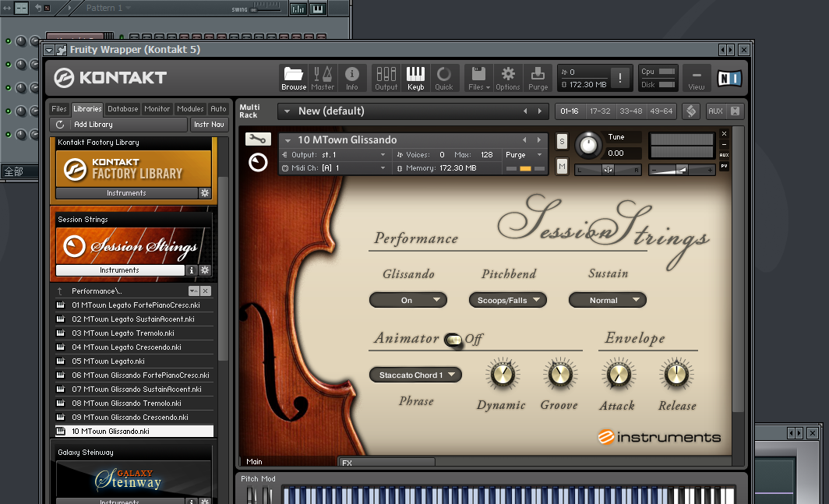Switch to the Files tab

[x=59, y=109]
